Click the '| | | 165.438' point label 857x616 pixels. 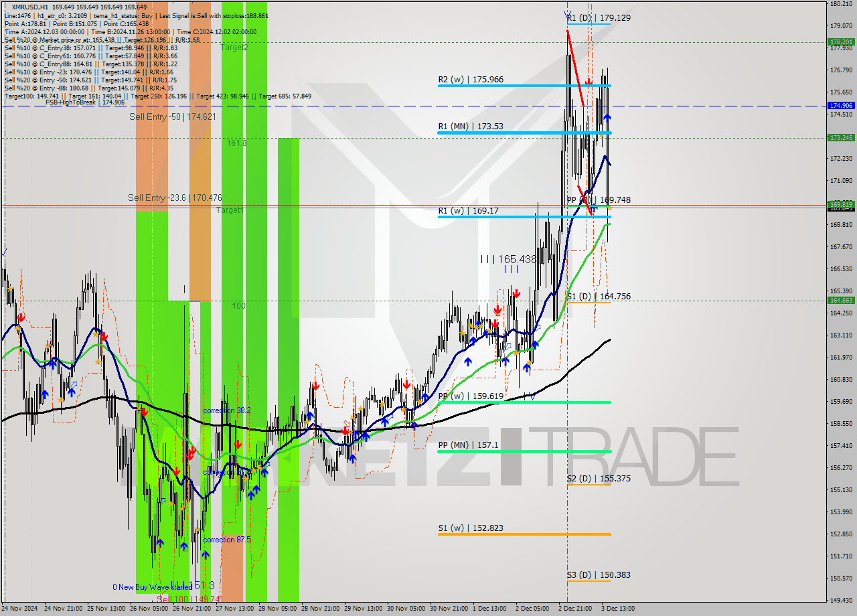(508, 258)
